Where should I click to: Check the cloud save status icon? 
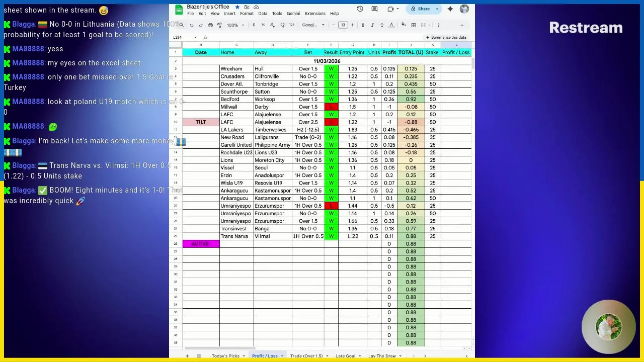click(256, 7)
